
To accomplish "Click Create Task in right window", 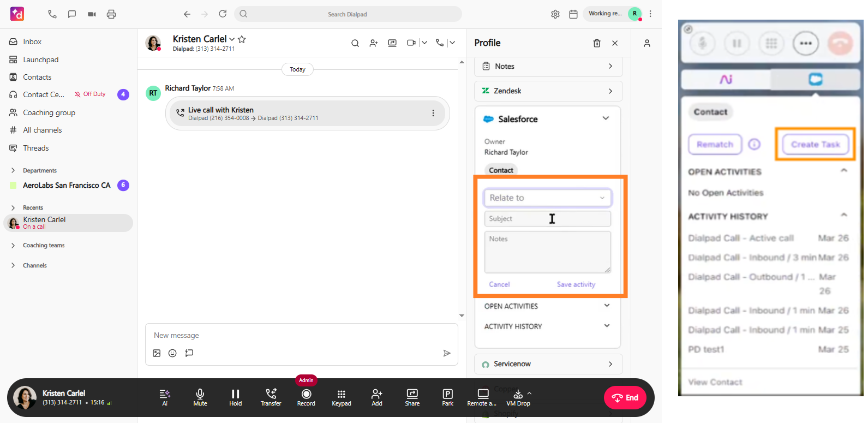I will pyautogui.click(x=816, y=144).
